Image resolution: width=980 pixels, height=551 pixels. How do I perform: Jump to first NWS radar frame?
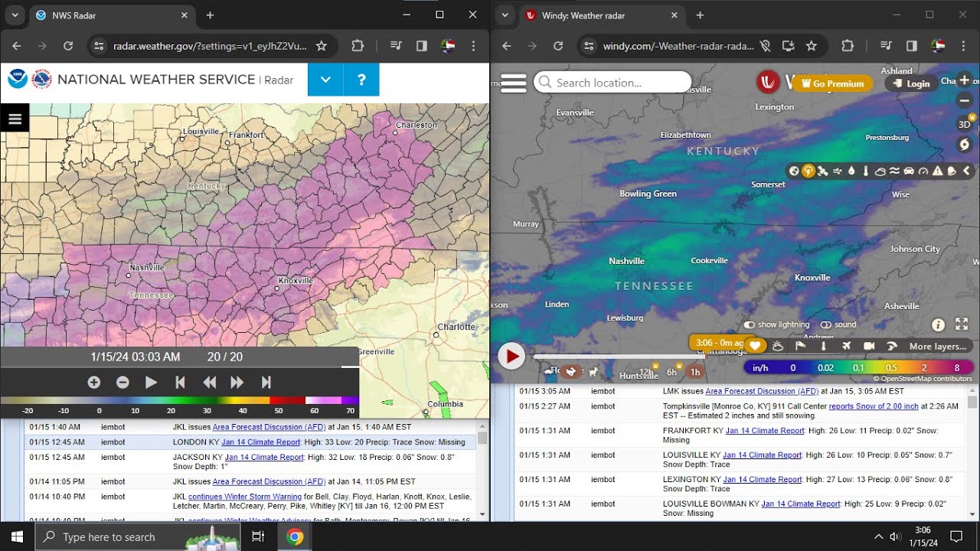tap(180, 382)
